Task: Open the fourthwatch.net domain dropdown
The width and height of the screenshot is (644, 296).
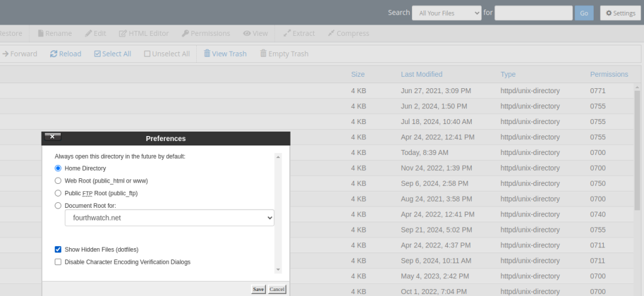Action: click(169, 217)
